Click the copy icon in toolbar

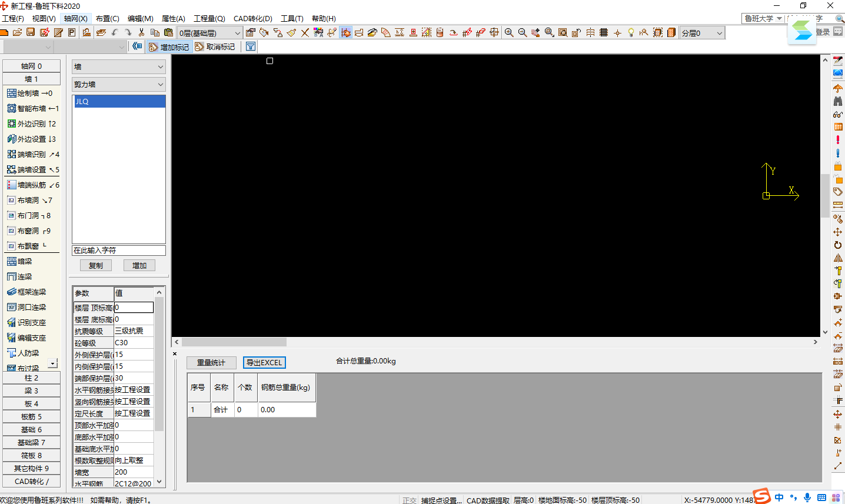(155, 32)
